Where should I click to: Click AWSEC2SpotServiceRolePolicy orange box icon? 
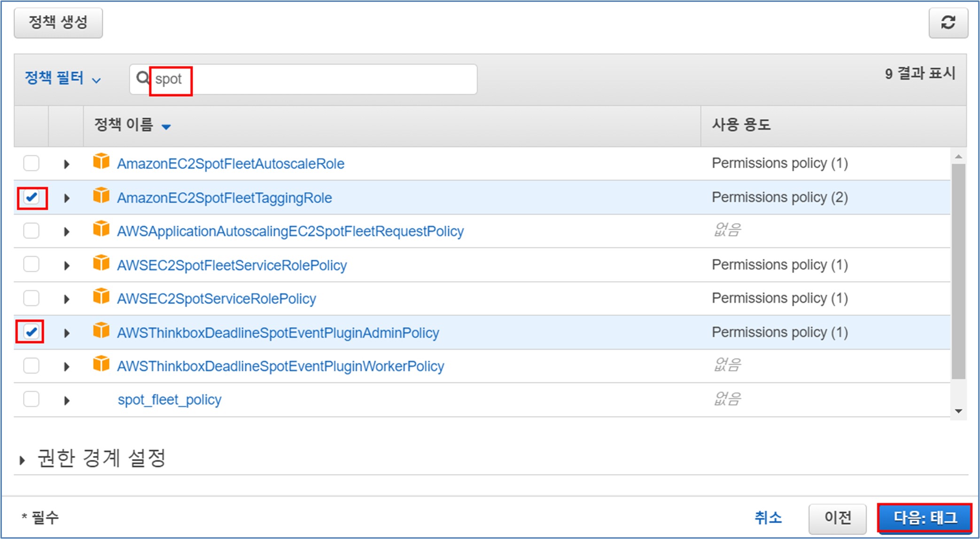[101, 297]
